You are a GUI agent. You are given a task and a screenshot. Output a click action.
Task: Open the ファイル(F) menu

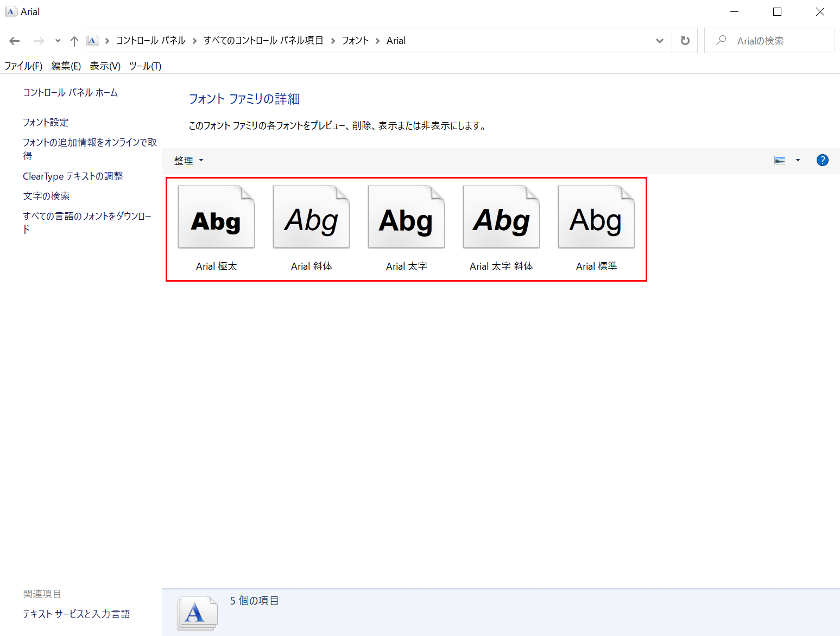click(23, 66)
